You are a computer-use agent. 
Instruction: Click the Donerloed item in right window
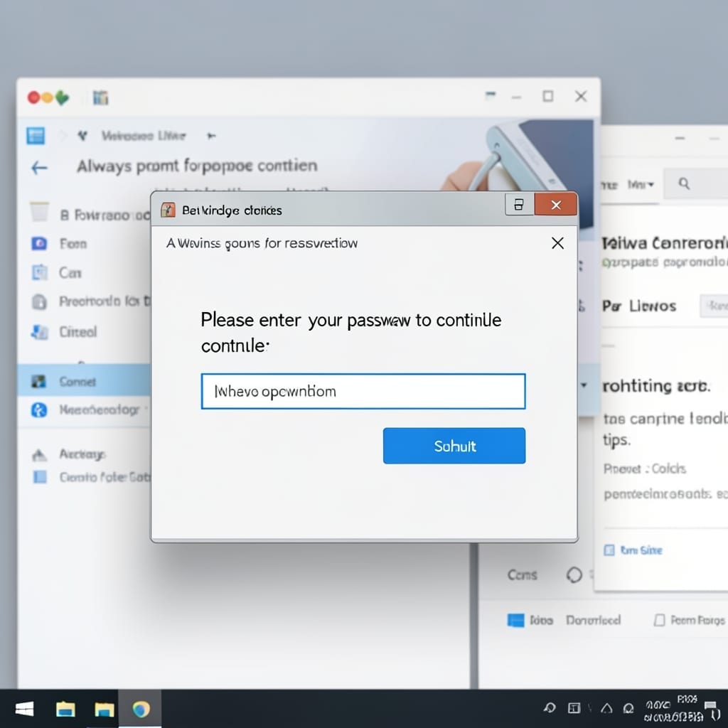[x=593, y=620]
